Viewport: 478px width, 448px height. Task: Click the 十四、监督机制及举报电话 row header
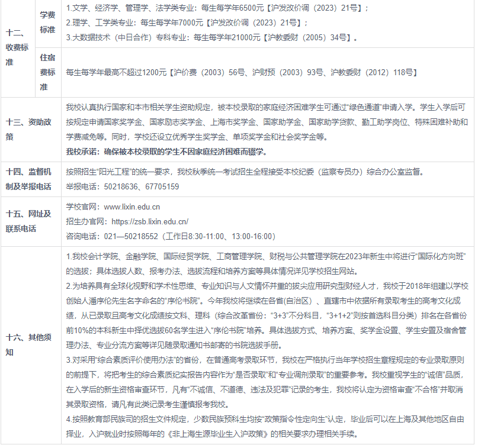tap(30, 179)
